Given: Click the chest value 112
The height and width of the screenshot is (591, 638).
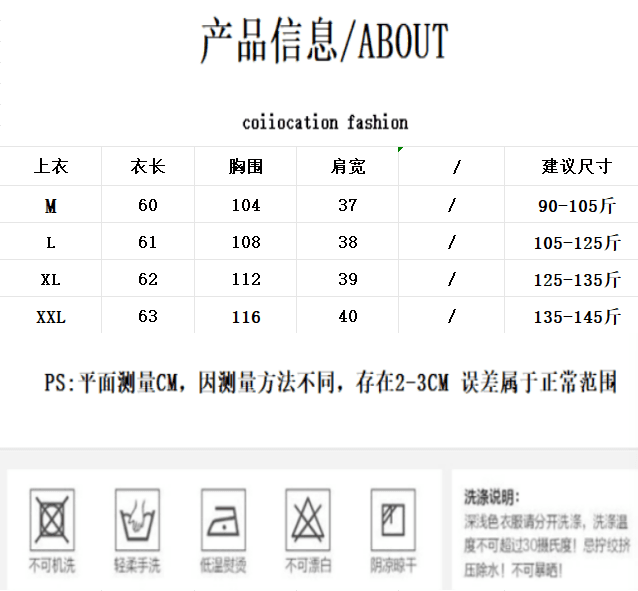Looking at the screenshot, I should tap(246, 279).
